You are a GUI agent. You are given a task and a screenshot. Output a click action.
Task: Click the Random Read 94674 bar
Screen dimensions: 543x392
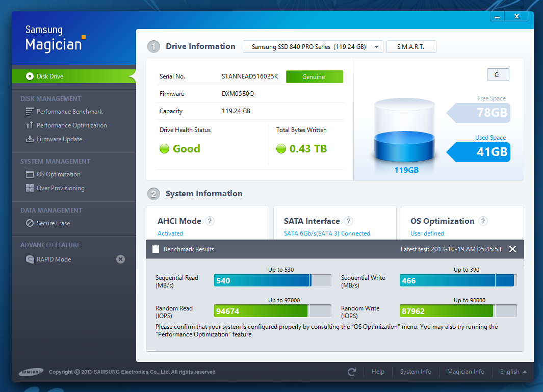pos(273,310)
